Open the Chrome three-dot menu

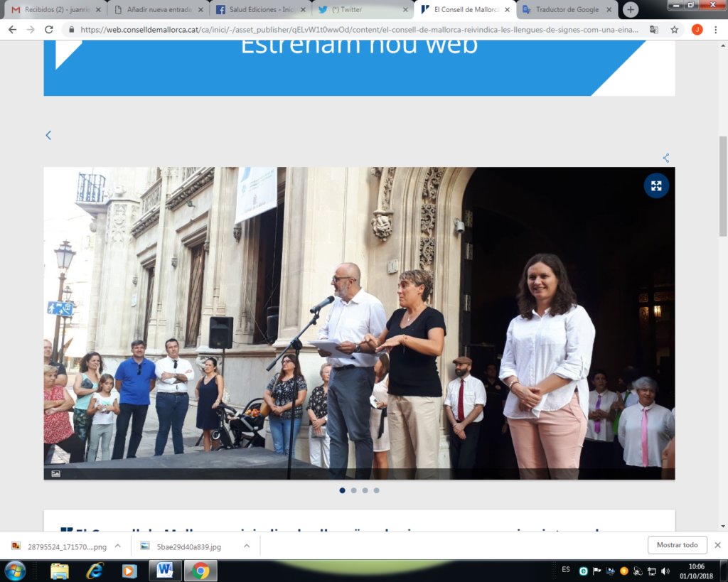coord(715,30)
